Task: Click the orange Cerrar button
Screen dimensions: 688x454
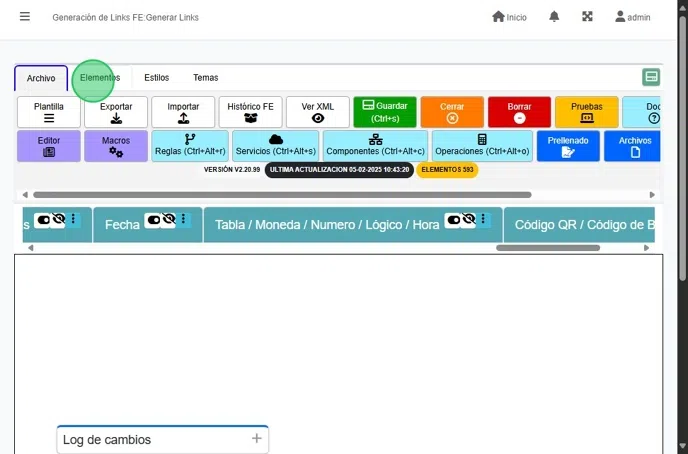Action: (452, 112)
